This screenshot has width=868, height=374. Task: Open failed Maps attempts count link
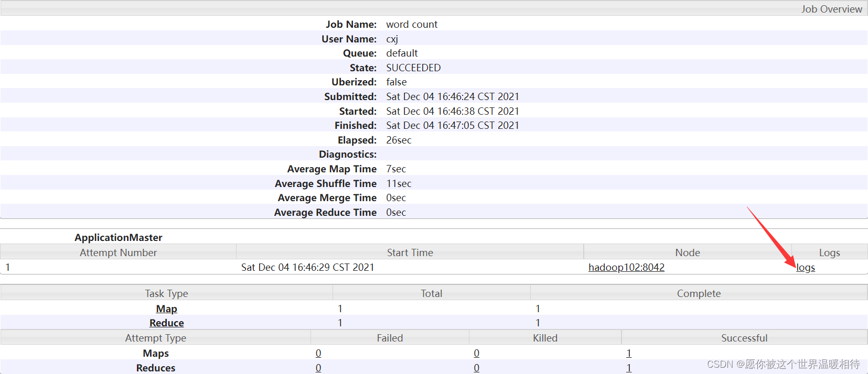(x=318, y=354)
